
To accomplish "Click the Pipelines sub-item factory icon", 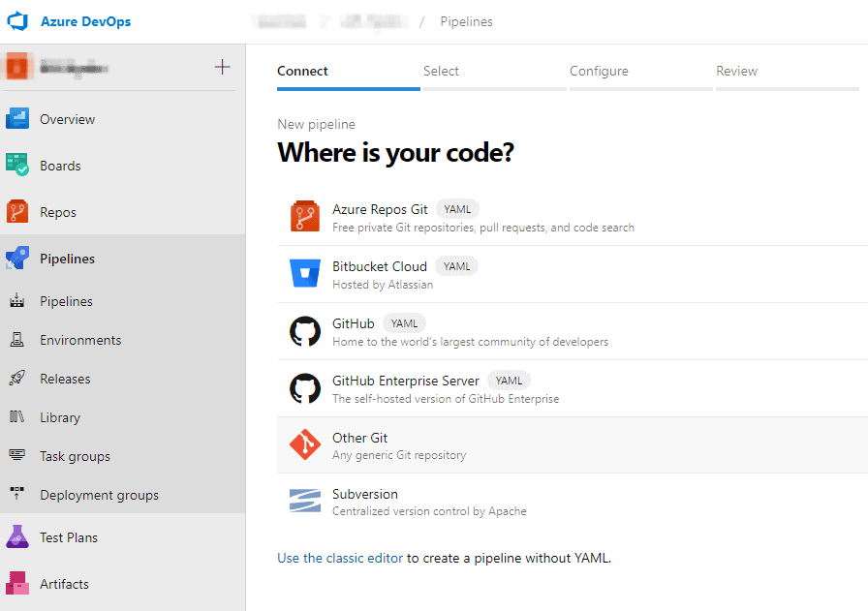I will (x=17, y=300).
